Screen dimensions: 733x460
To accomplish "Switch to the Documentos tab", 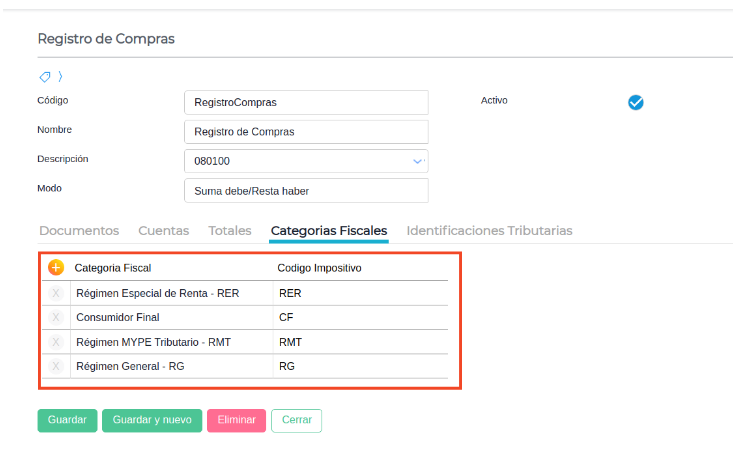I will pos(79,231).
